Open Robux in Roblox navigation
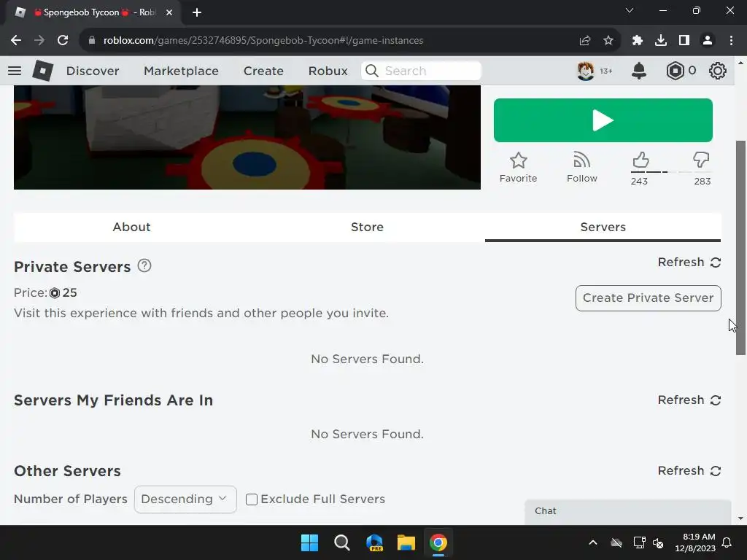This screenshot has height=560, width=747. pos(328,71)
